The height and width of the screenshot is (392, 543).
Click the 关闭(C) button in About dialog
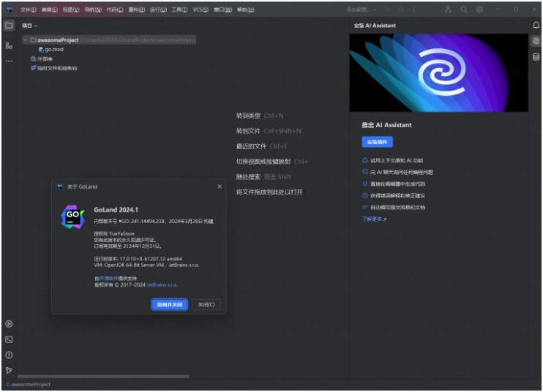pyautogui.click(x=206, y=304)
